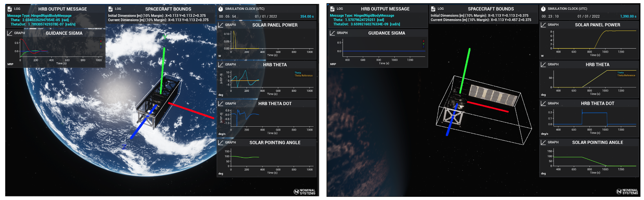Click Spacecraft Bounds log icon in 354 s simulation
This screenshot has width=644, height=200.
point(111,9)
